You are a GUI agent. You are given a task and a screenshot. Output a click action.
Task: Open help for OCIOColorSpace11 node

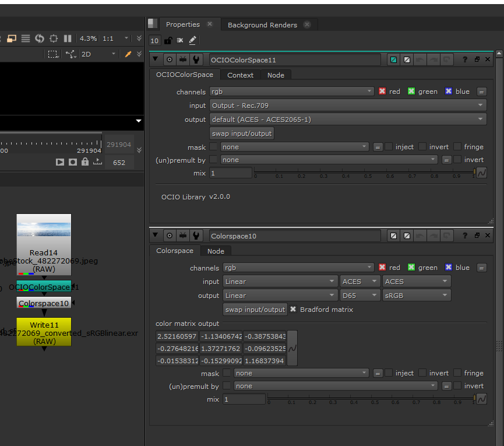(x=465, y=59)
